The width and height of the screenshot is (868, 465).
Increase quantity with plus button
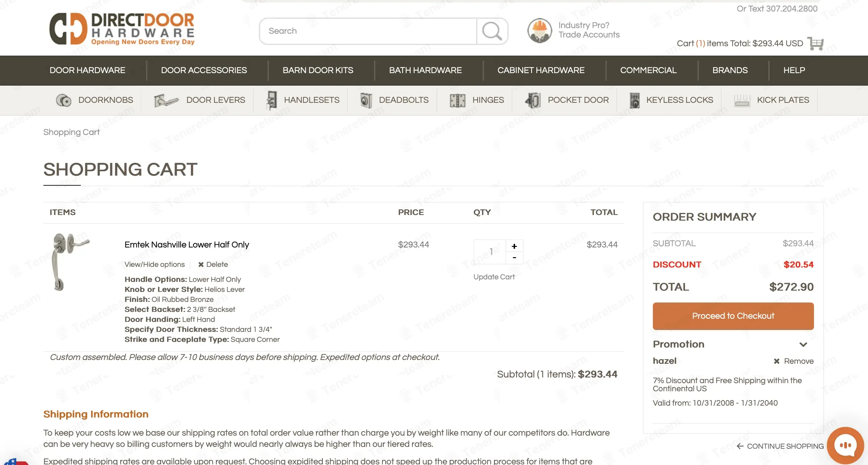(x=514, y=246)
